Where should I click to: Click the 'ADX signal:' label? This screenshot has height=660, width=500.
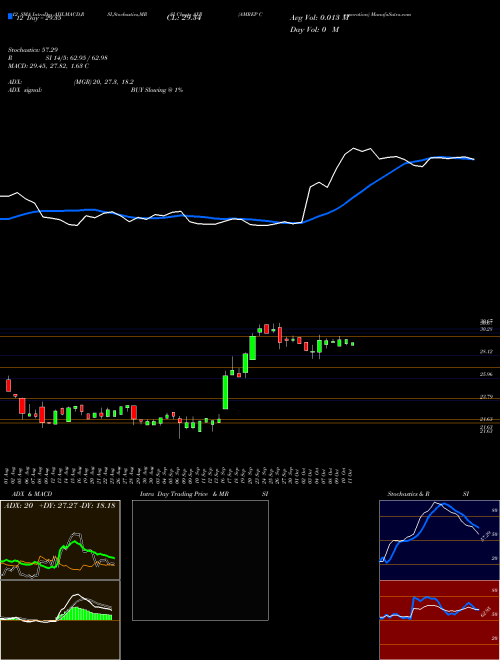25,90
